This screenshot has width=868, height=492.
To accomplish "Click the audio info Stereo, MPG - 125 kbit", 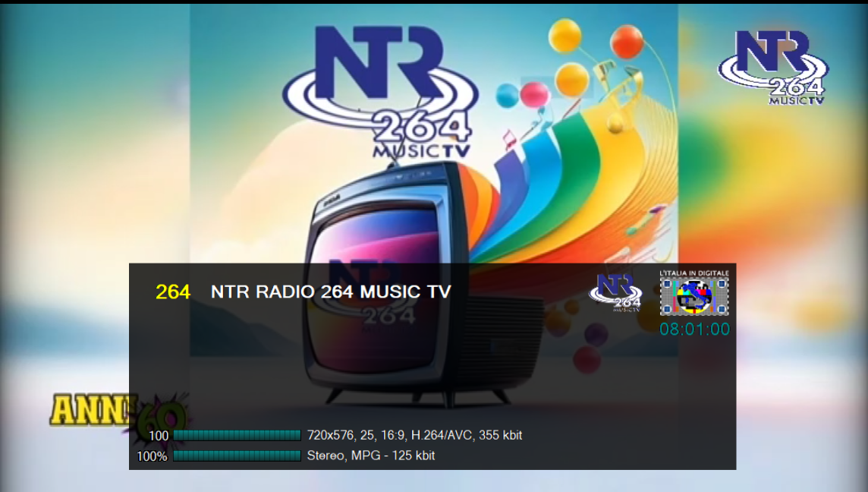I will click(371, 456).
